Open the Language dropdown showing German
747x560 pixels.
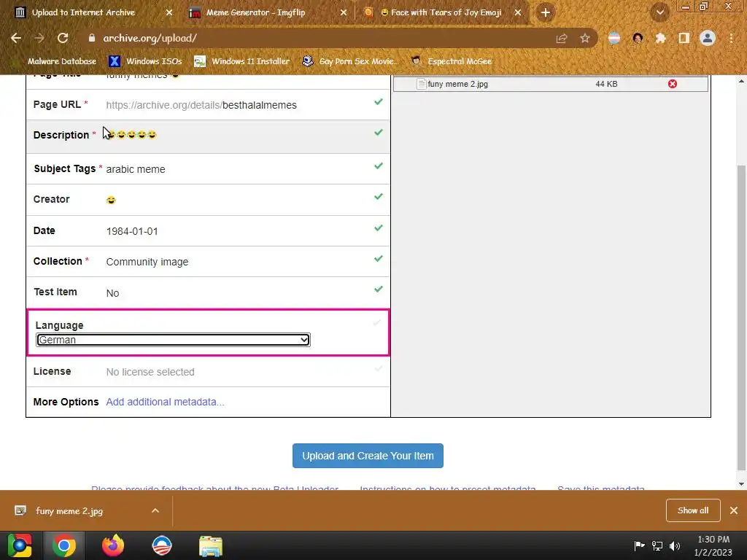tap(173, 340)
